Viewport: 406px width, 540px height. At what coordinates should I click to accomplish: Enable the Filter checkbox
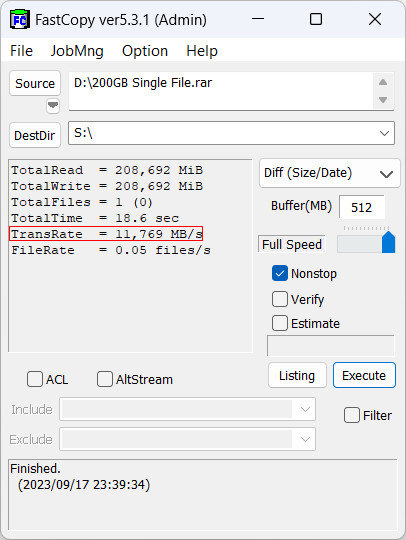352,415
